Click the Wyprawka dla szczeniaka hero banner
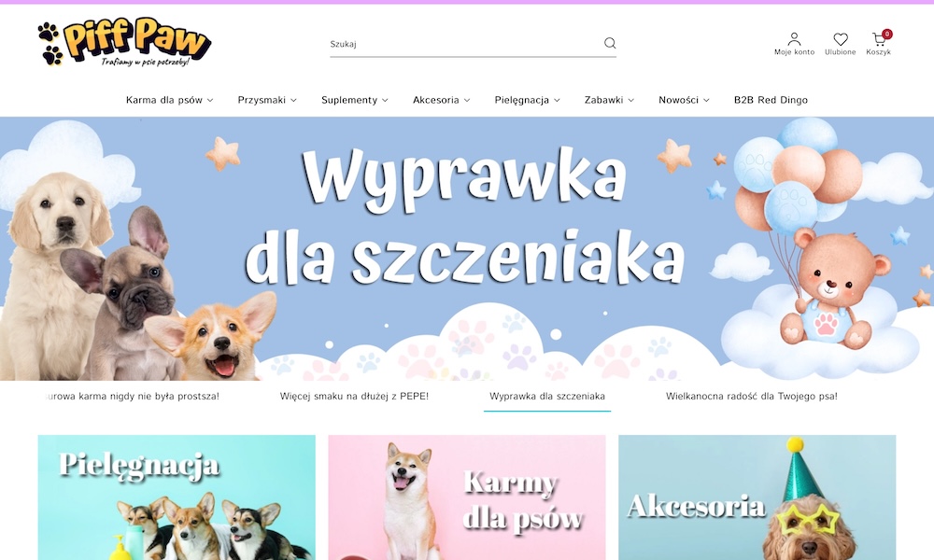 [x=466, y=248]
